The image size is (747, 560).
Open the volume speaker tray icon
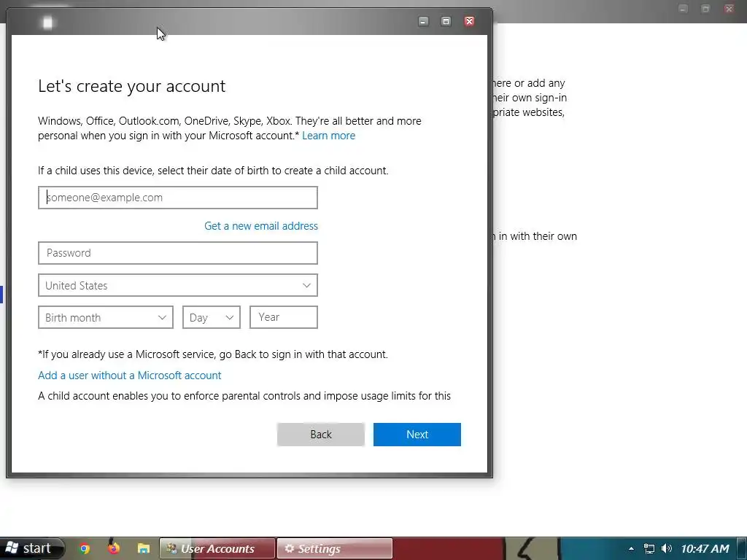[x=667, y=548]
